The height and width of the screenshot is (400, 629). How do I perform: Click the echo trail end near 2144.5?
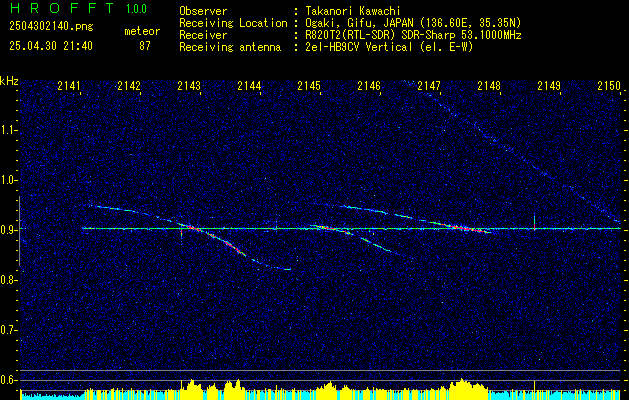pos(287,269)
